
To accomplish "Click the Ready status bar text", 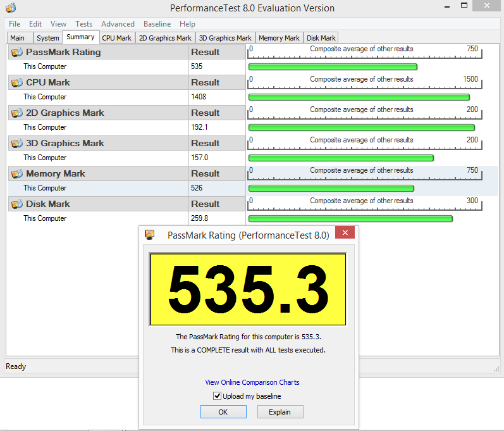I will [x=16, y=366].
